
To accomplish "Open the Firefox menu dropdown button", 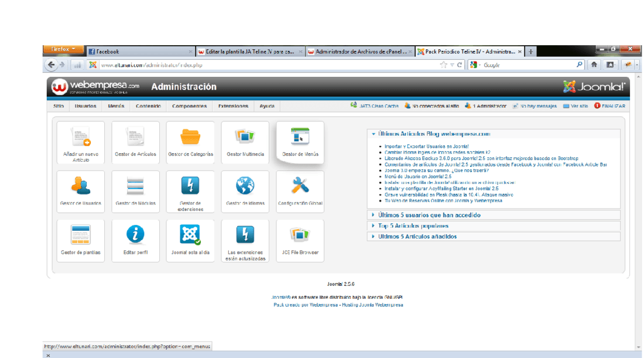I will tap(63, 49).
